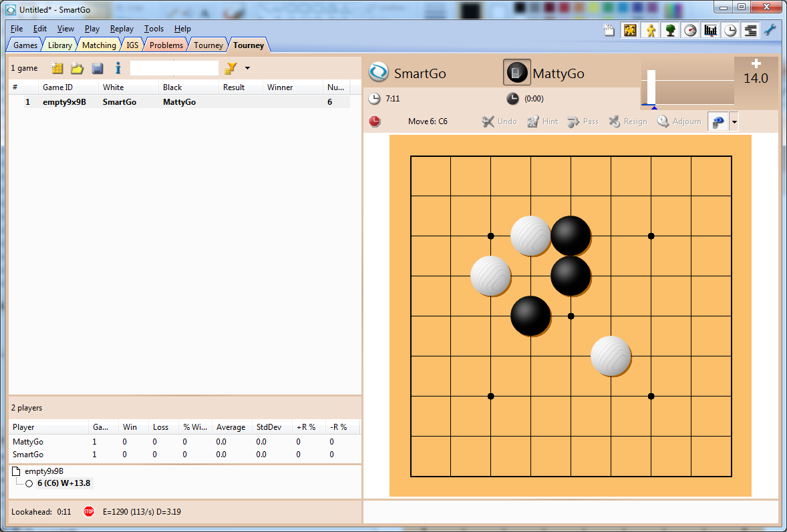
Task: Click the black player clock icon
Action: point(512,99)
